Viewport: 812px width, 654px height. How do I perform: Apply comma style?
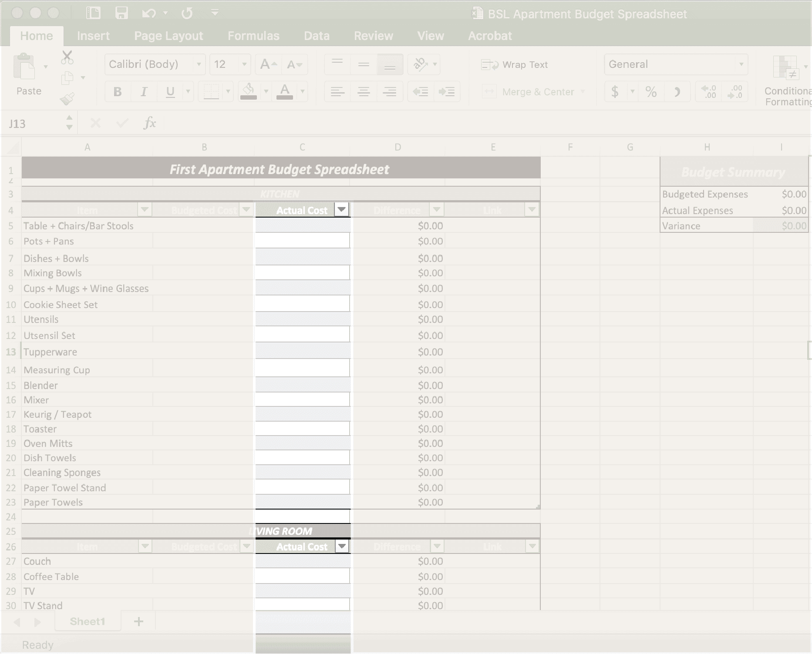pyautogui.click(x=677, y=92)
